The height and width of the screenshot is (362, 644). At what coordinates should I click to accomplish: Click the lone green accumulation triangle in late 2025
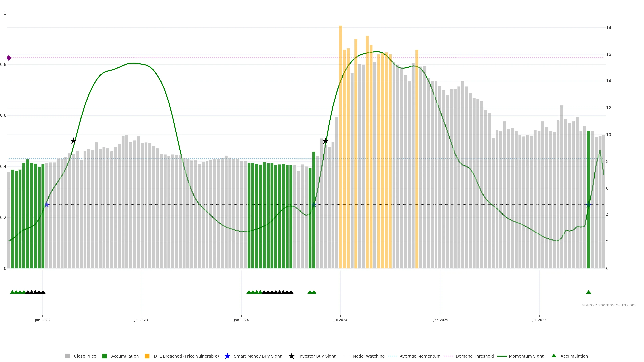coord(588,292)
